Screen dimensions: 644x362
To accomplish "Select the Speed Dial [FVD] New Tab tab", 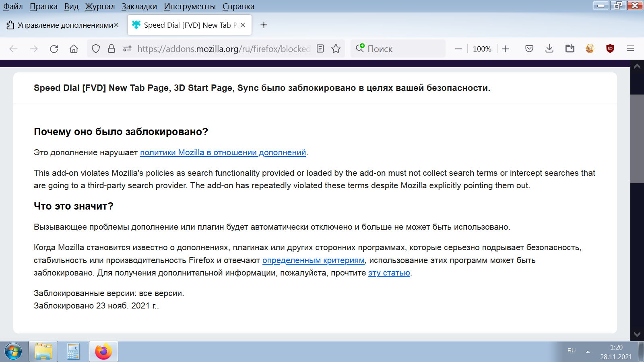I will pyautogui.click(x=190, y=25).
